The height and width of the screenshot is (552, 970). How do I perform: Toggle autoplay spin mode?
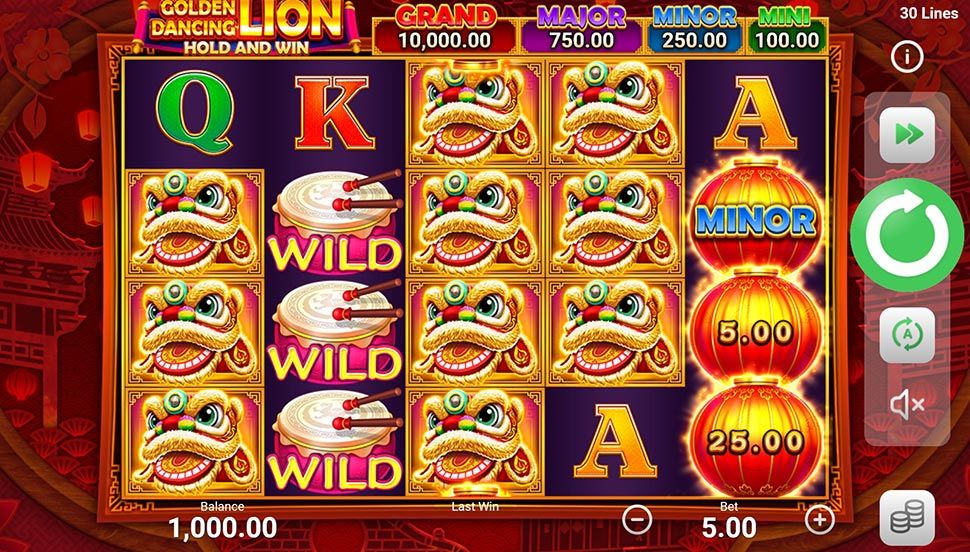pyautogui.click(x=907, y=335)
